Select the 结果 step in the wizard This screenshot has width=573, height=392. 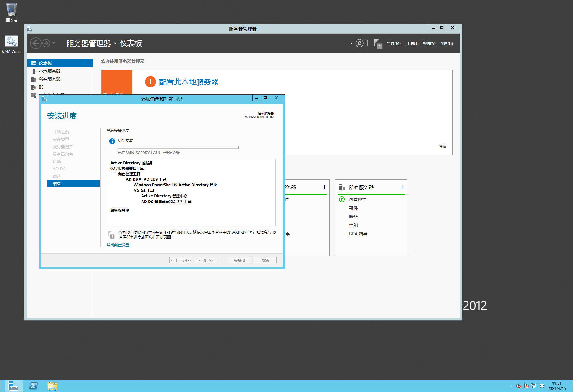tap(73, 184)
